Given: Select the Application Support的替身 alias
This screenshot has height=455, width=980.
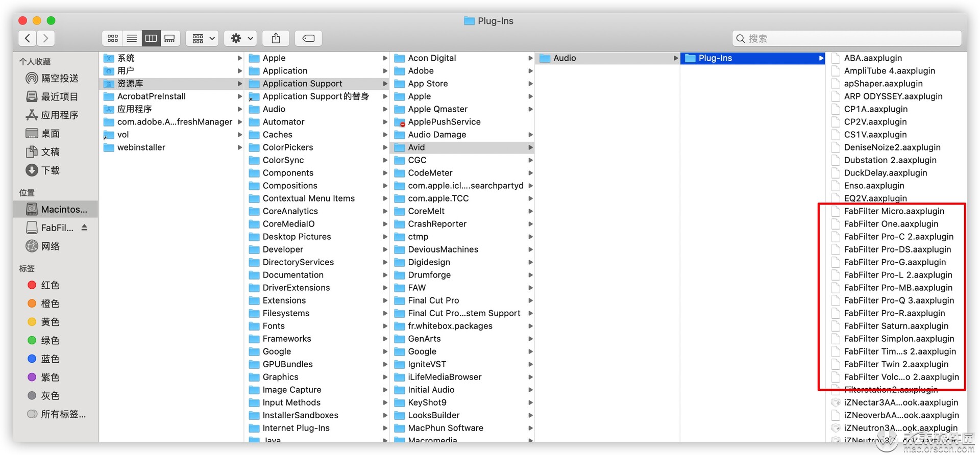Looking at the screenshot, I should (x=317, y=96).
